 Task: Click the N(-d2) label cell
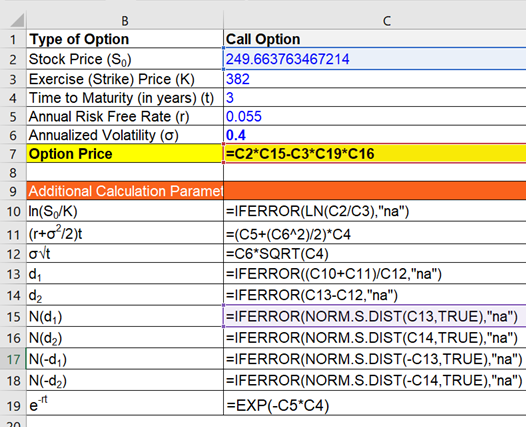coord(125,380)
